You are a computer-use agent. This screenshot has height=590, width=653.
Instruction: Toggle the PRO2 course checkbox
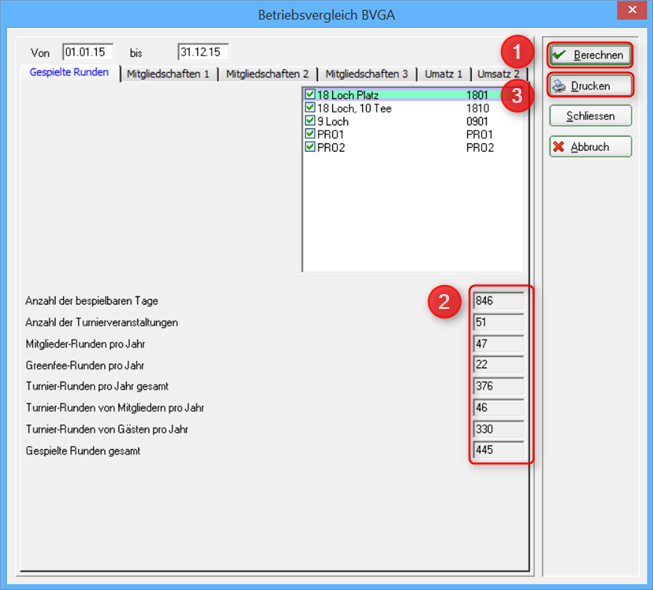310,147
